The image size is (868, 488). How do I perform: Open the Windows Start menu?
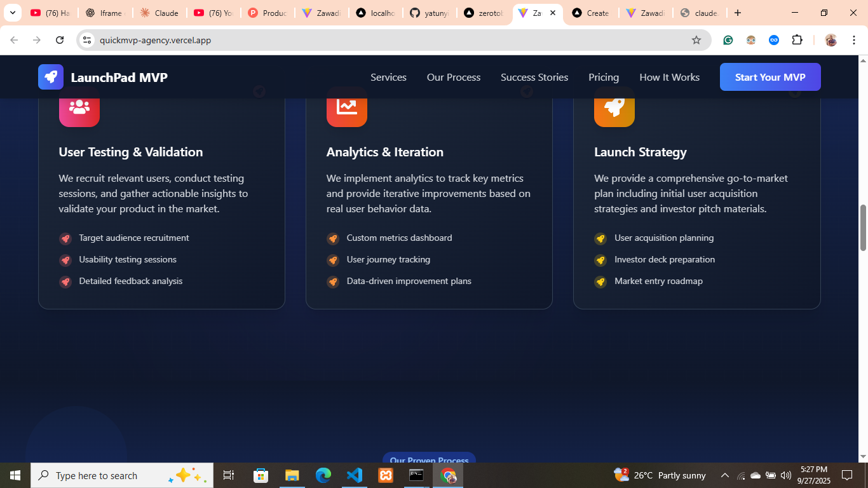click(15, 475)
